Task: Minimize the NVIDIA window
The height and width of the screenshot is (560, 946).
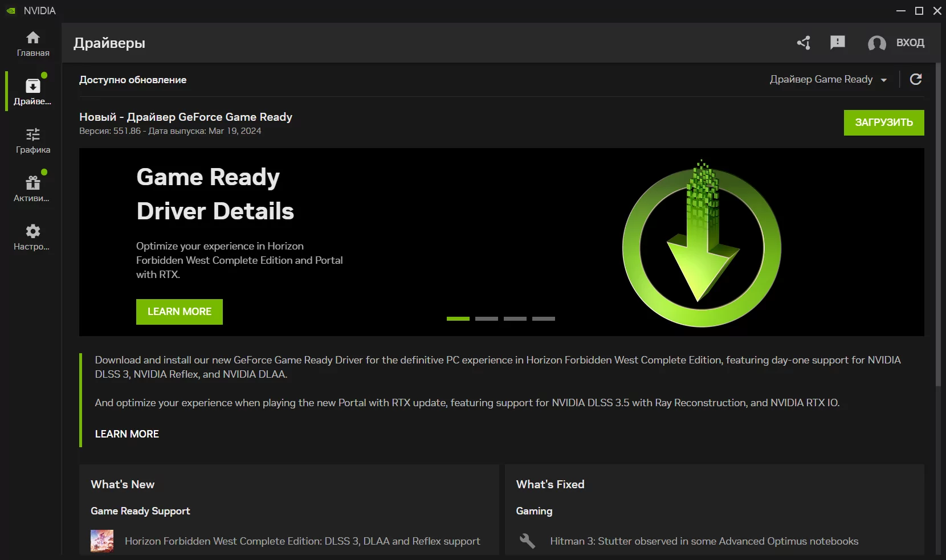Action: tap(901, 11)
